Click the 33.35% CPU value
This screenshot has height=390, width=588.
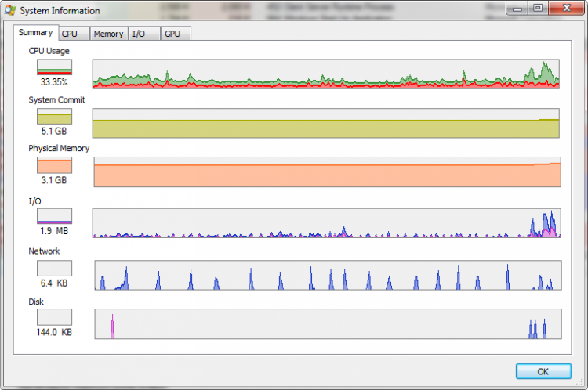click(54, 82)
